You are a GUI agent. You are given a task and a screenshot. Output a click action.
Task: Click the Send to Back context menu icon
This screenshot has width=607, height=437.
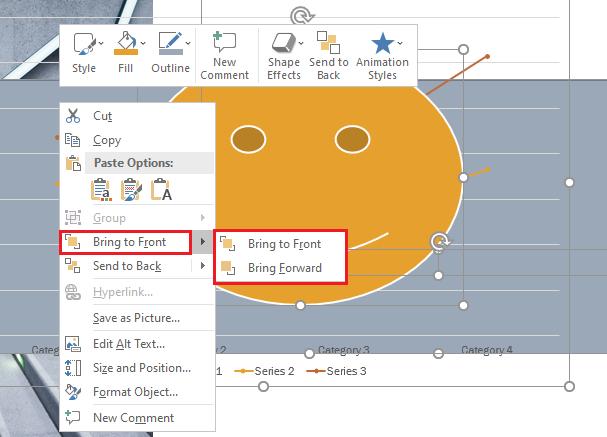coord(73,266)
